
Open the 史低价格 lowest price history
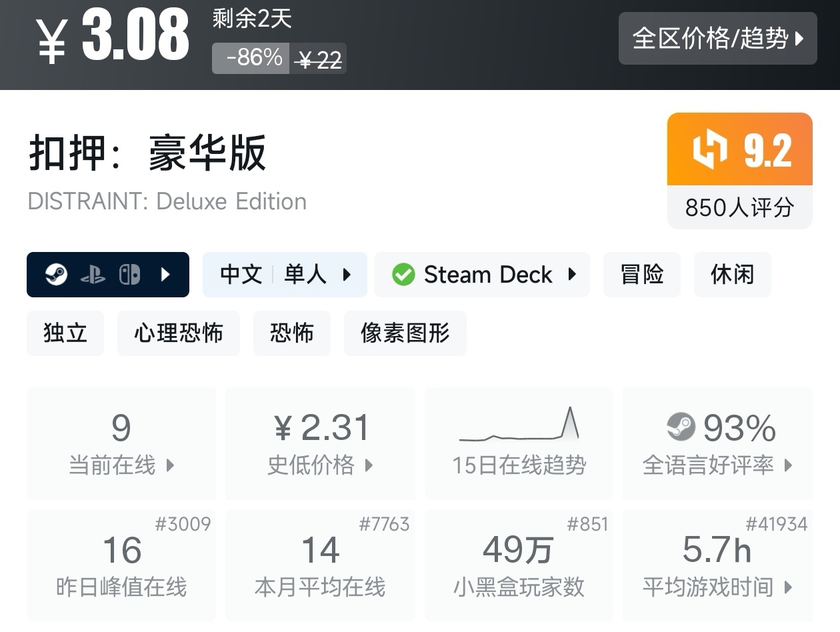[320, 465]
